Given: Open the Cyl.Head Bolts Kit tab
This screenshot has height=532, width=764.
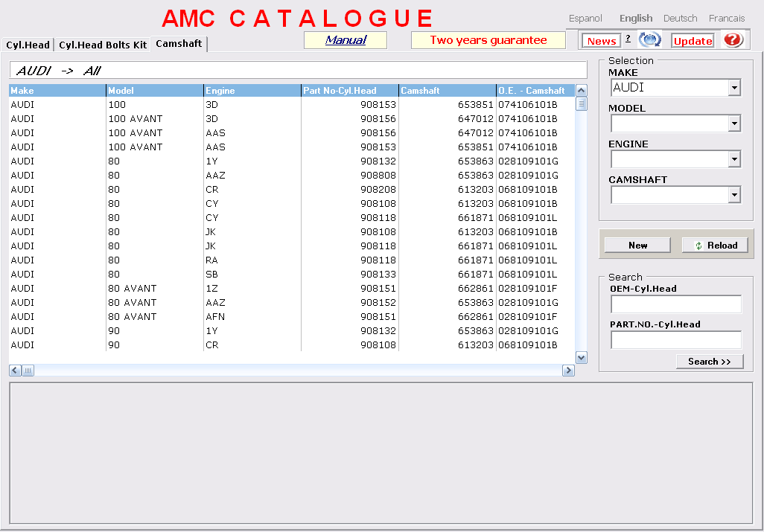Looking at the screenshot, I should [x=103, y=45].
